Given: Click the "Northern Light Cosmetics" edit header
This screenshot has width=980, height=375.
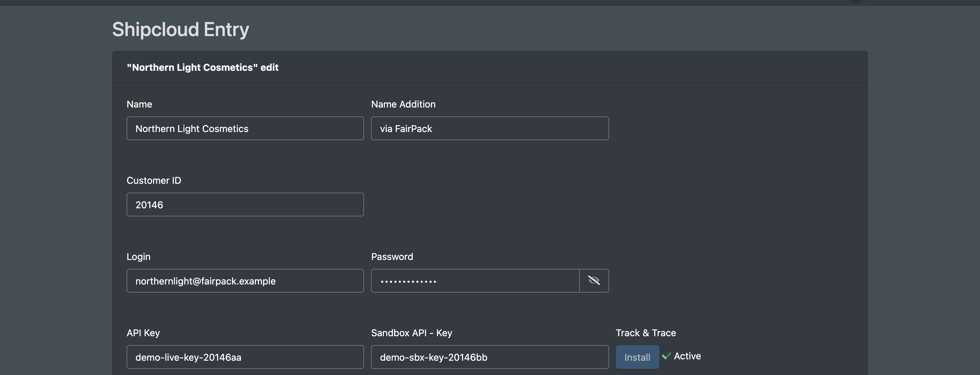Looking at the screenshot, I should [202, 67].
